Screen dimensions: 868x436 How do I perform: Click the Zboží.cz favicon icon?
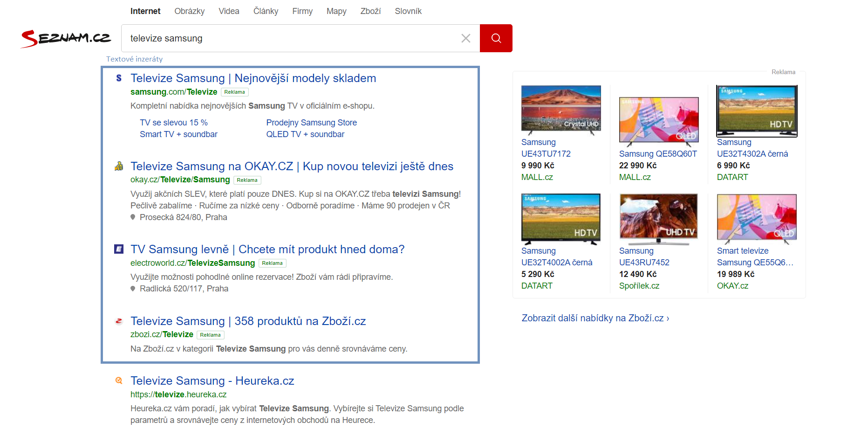coord(119,321)
